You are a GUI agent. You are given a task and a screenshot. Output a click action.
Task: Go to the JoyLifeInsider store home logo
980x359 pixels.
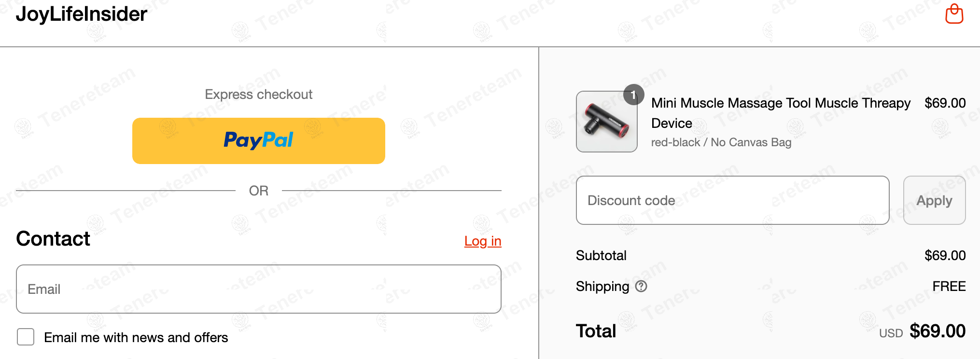pos(81,14)
